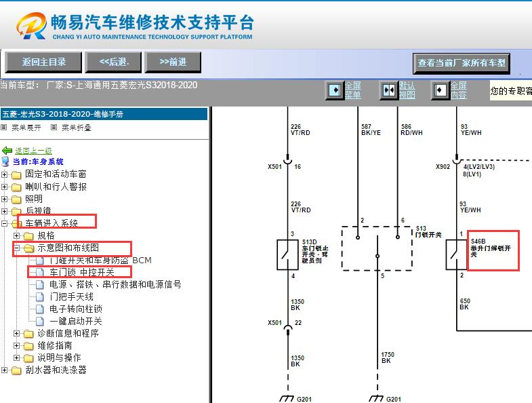
Task: Open the 全屏内容 link text
Action: pyautogui.click(x=458, y=90)
